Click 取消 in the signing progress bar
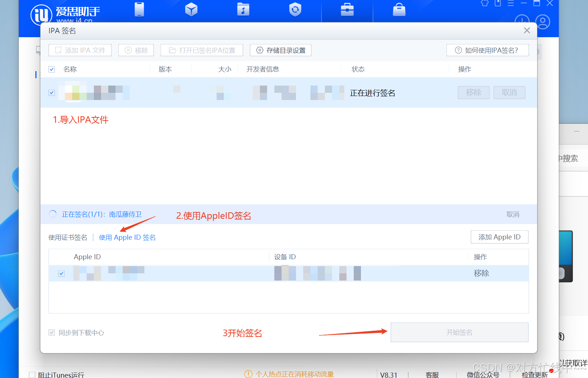 [513, 214]
